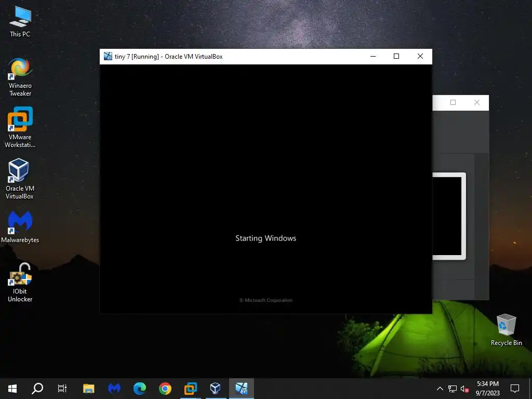The width and height of the screenshot is (532, 399).
Task: Open the Action Center notifications icon
Action: pos(515,389)
